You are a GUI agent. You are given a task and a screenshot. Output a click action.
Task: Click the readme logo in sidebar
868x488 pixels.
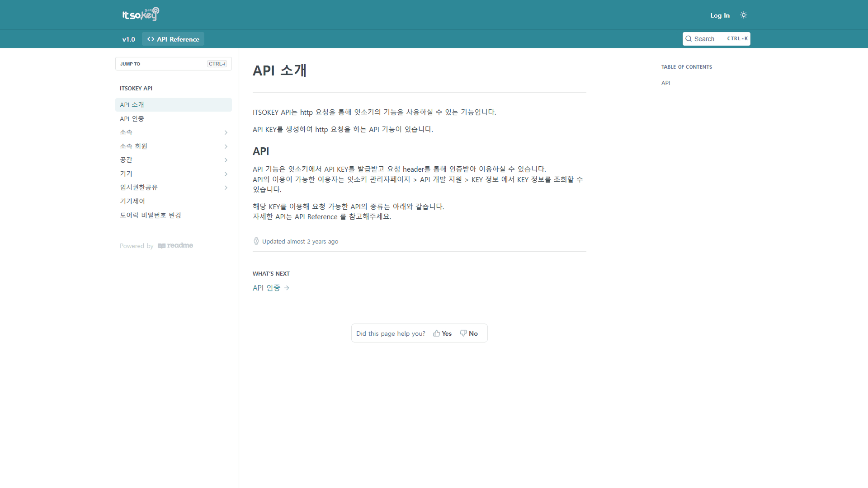click(x=175, y=245)
